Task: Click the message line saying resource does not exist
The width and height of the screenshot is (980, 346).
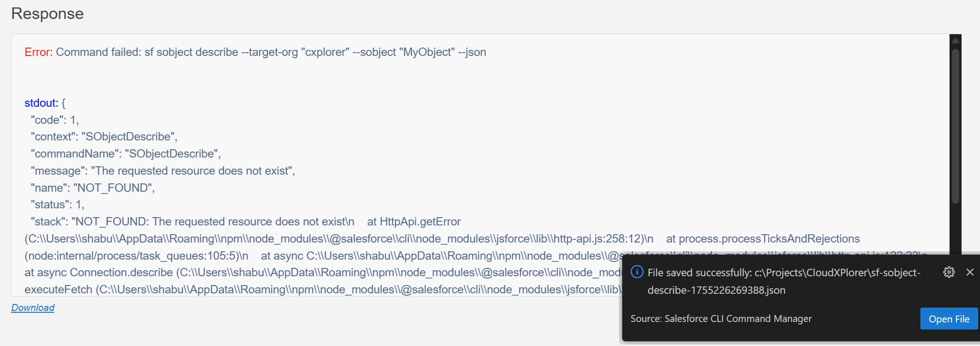Action: pos(163,171)
